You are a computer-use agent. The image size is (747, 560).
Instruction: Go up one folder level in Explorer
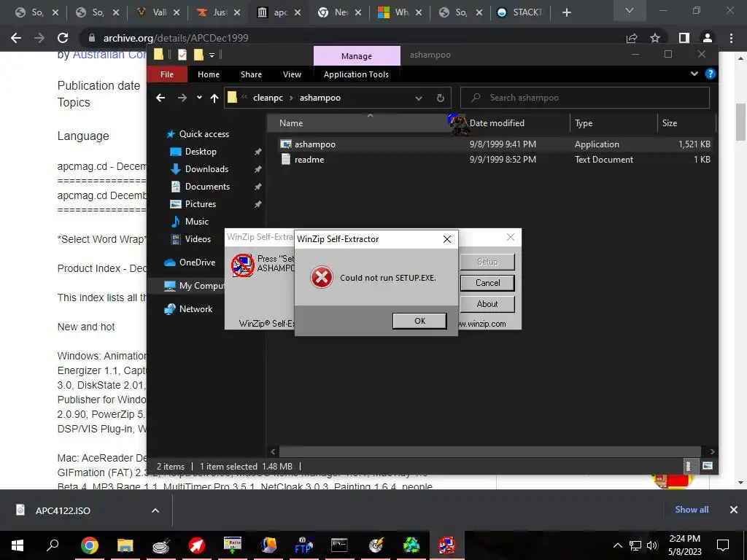click(x=214, y=98)
